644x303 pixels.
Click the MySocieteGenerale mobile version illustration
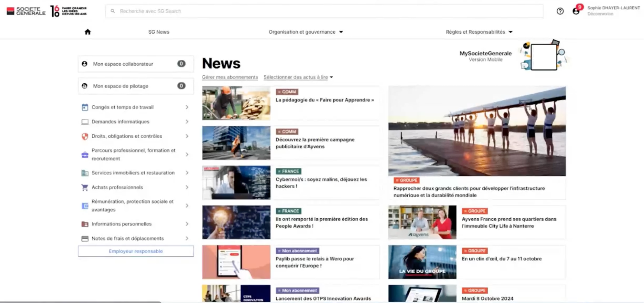pyautogui.click(x=543, y=55)
